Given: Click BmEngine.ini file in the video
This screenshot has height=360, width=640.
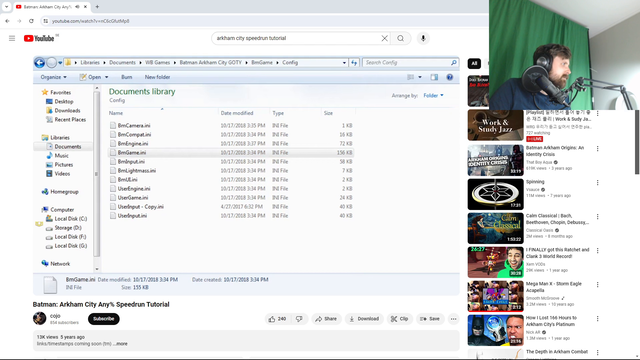Looking at the screenshot, I should click(133, 144).
